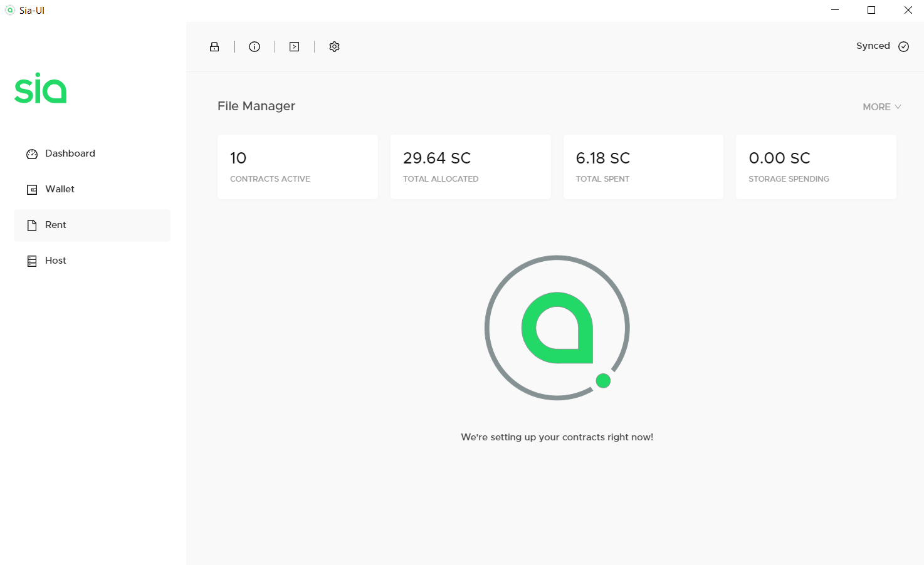Screen dimensions: 924x565
Task: Expand the MORE dropdown
Action: pos(882,107)
